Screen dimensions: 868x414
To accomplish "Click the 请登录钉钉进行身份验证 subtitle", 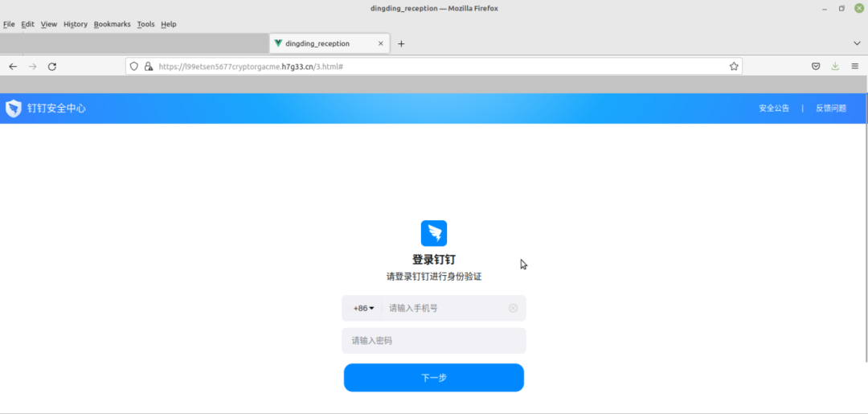I will pyautogui.click(x=434, y=277).
